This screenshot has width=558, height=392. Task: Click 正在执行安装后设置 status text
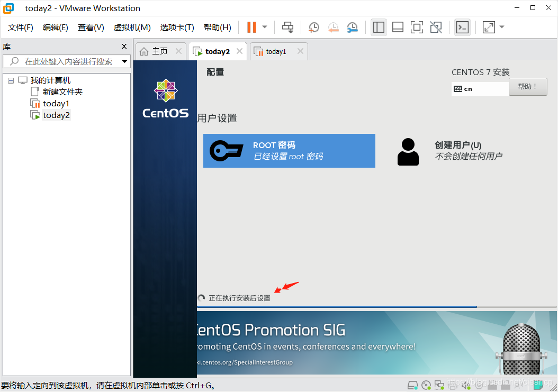(x=239, y=298)
